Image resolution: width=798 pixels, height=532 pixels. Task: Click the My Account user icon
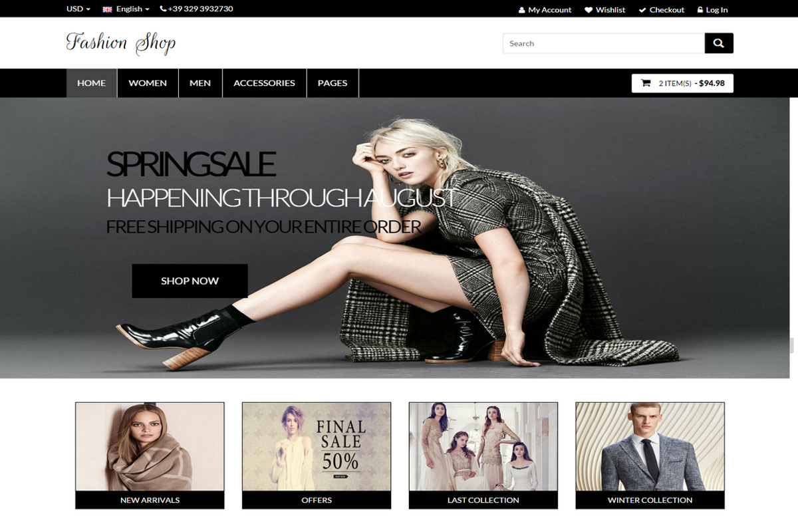click(522, 10)
